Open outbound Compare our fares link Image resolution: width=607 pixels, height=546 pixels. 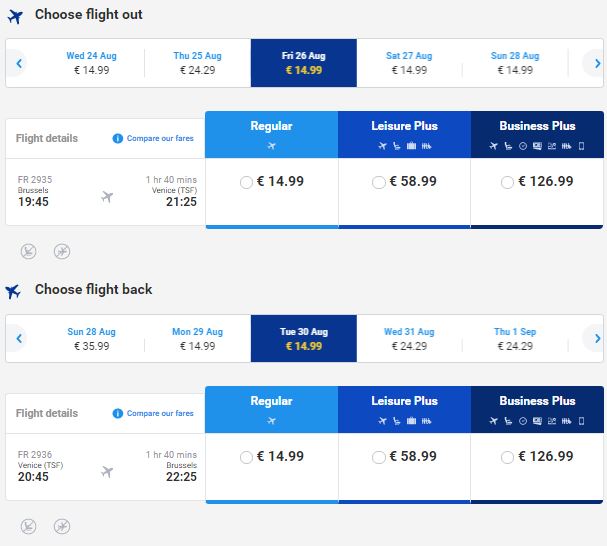point(160,138)
